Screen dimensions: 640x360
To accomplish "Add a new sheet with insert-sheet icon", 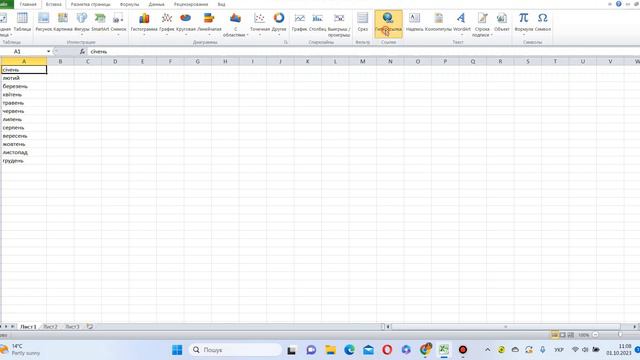I will click(x=90, y=327).
